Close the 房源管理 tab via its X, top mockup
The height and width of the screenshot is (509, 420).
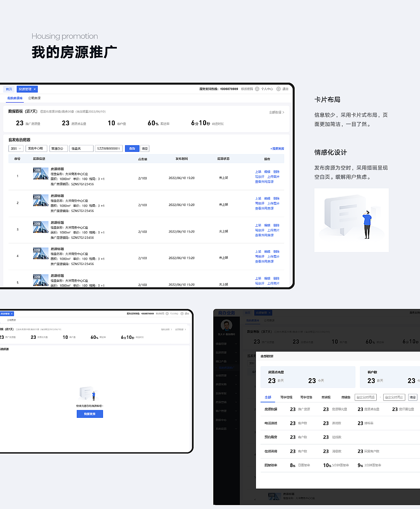(35, 89)
